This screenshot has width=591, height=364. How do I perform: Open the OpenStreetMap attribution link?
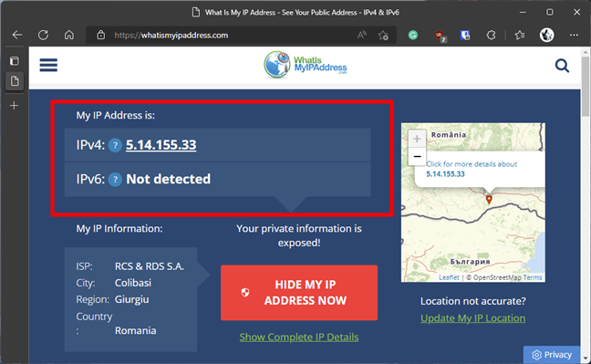pos(497,277)
